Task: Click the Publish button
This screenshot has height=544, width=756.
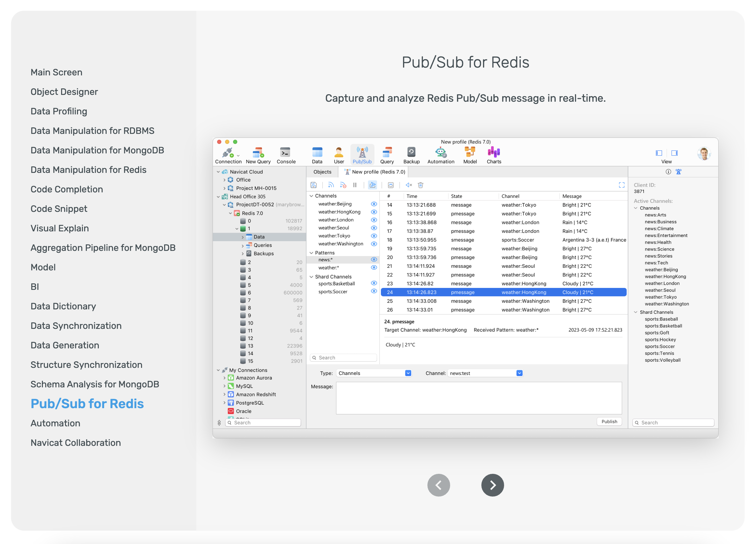Action: coord(609,422)
